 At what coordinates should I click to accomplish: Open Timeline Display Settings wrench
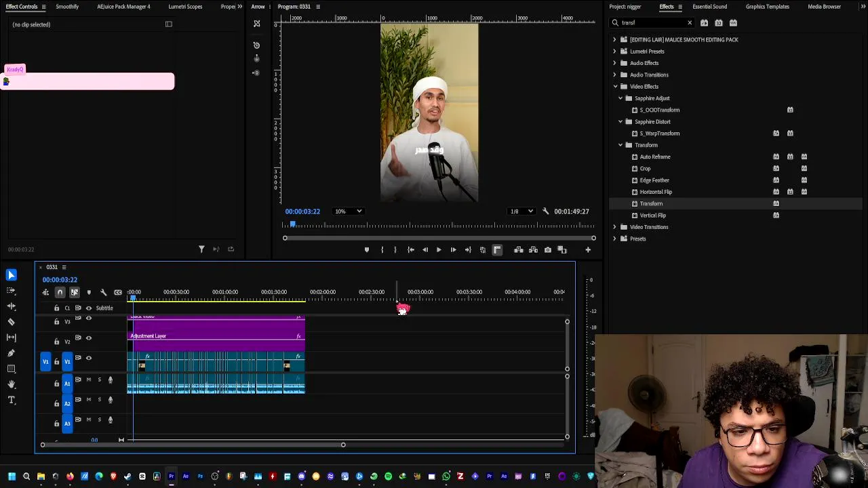click(103, 292)
